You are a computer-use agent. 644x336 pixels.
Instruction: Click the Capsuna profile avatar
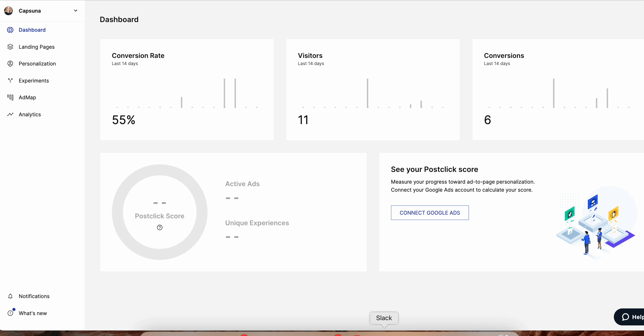coord(9,11)
